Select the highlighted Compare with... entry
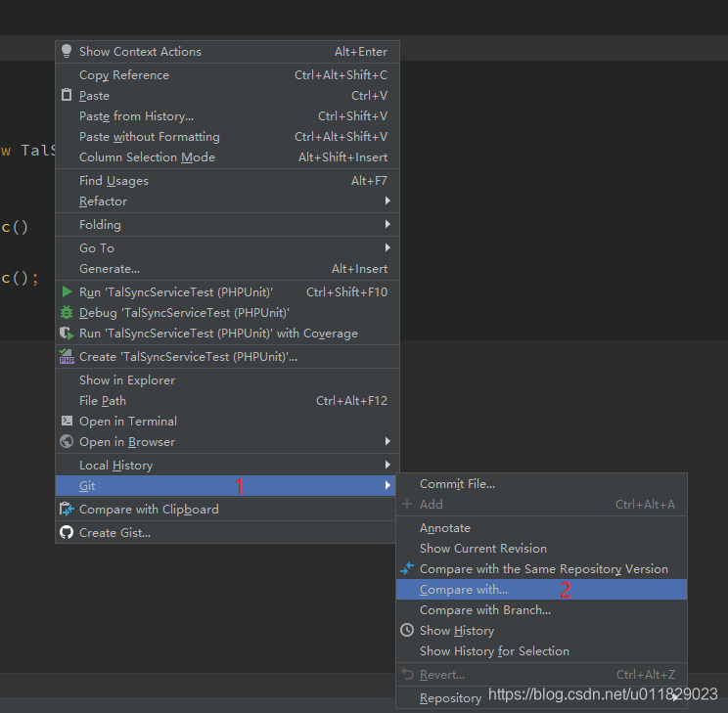The height and width of the screenshot is (713, 728). 541,589
